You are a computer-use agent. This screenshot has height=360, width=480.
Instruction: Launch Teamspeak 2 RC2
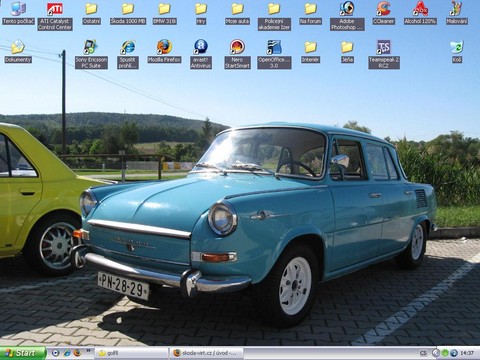coord(384,54)
